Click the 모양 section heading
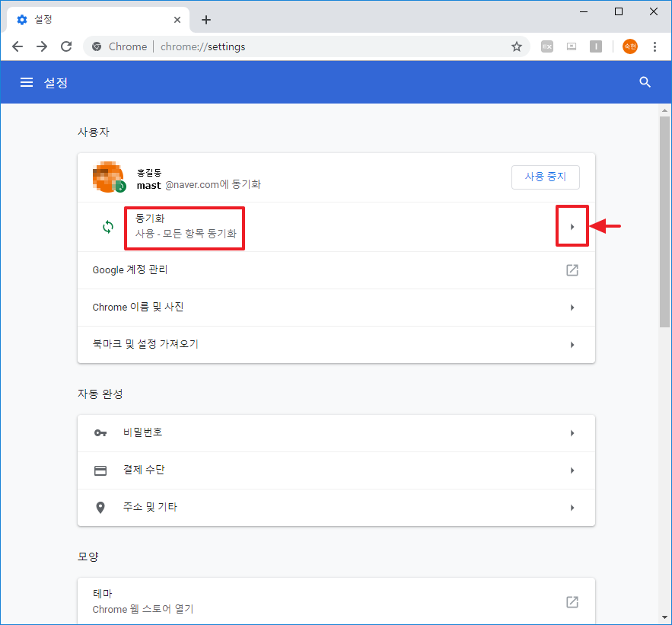Image resolution: width=672 pixels, height=625 pixels. click(88, 556)
